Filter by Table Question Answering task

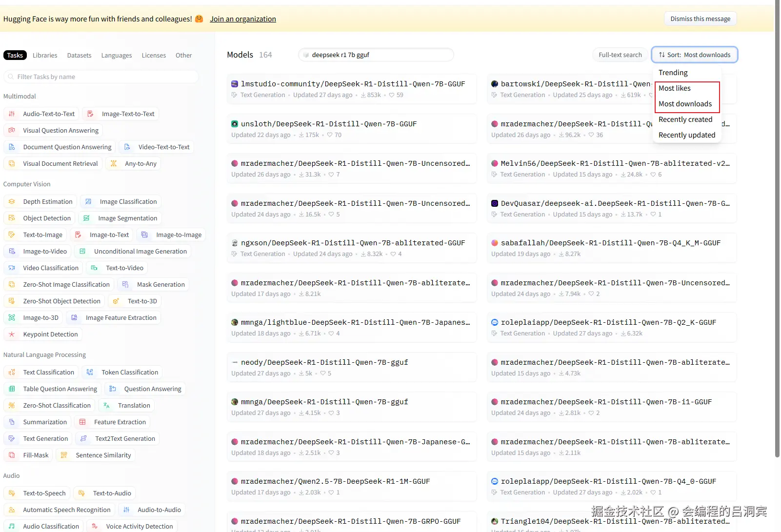53,389
